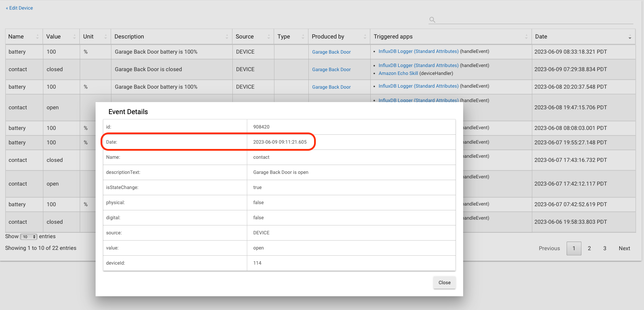
Task: Click Type column sort arrows
Action: pos(303,37)
